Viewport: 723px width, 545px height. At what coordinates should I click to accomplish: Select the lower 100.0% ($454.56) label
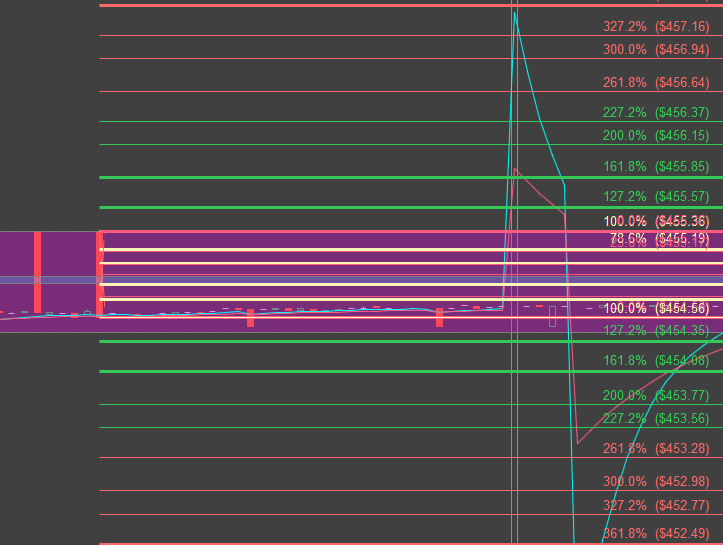[656, 308]
